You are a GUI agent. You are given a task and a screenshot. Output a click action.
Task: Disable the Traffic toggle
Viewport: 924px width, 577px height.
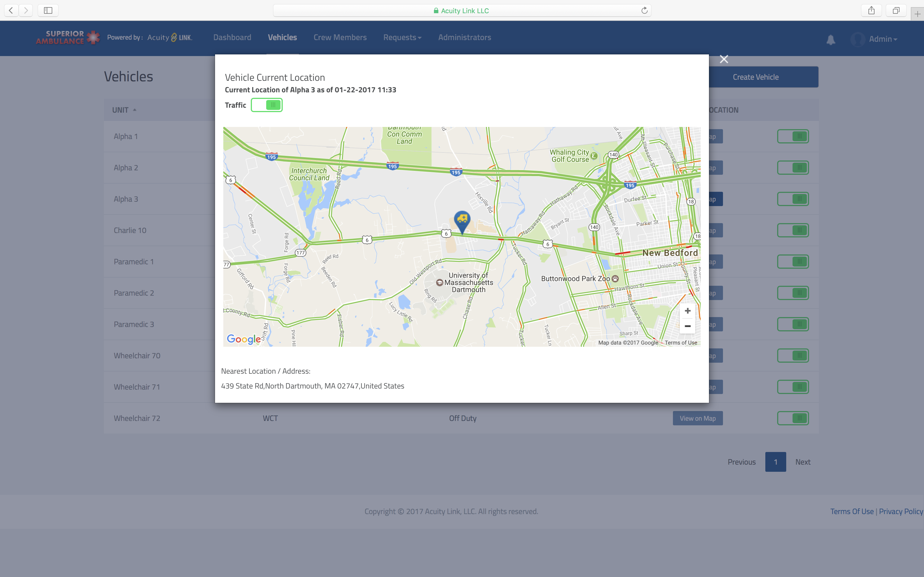point(266,105)
